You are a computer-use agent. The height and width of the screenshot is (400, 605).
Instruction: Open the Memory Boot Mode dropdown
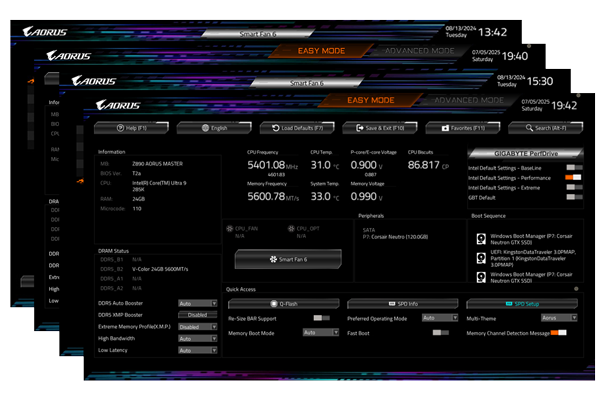click(321, 332)
